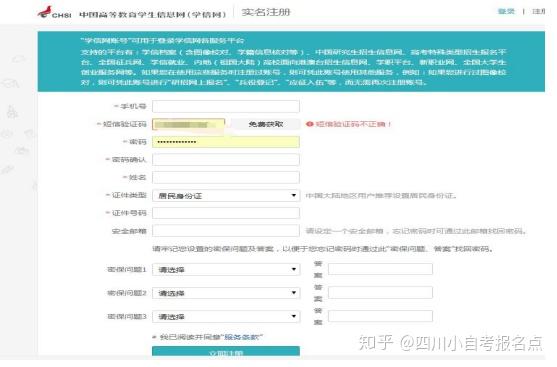Focus the answer field for 密保问题1
The image size is (557, 367).
[x=380, y=269]
